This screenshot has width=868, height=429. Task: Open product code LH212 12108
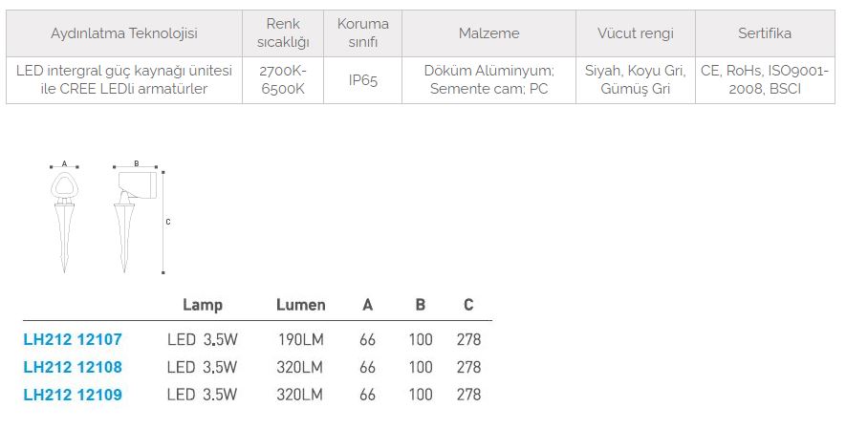tap(73, 367)
